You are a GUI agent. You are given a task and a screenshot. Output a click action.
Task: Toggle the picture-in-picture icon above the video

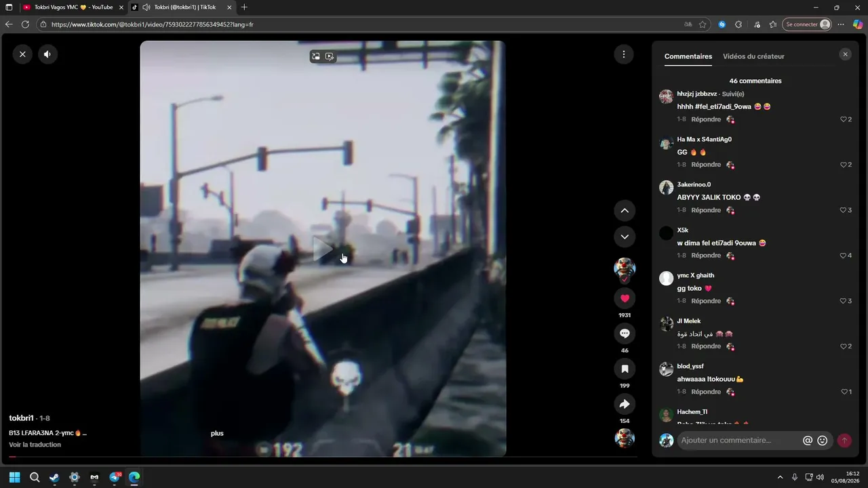(315, 56)
